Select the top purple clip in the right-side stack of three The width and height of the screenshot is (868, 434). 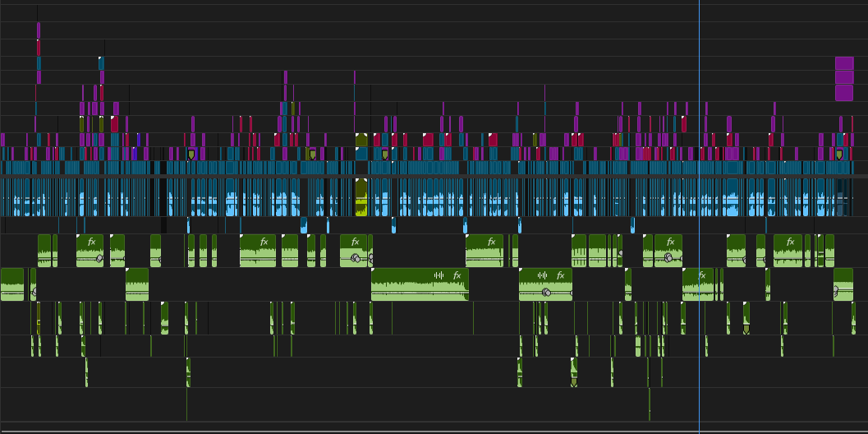tap(844, 63)
